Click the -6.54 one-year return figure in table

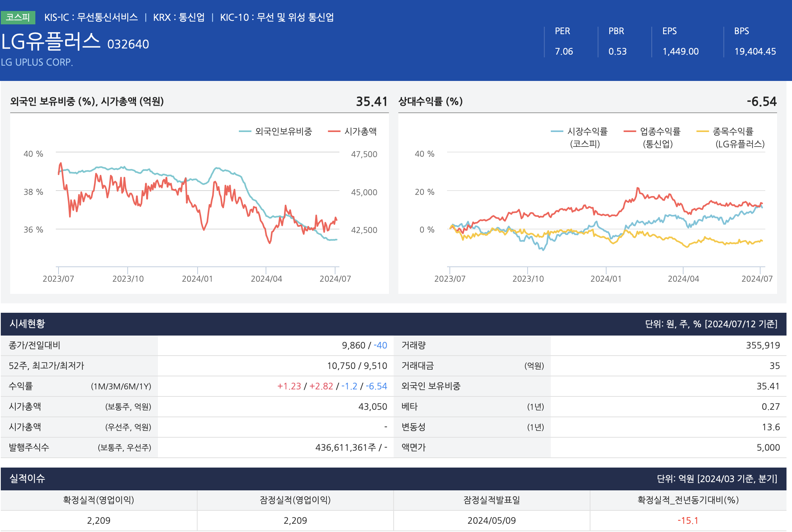(376, 386)
